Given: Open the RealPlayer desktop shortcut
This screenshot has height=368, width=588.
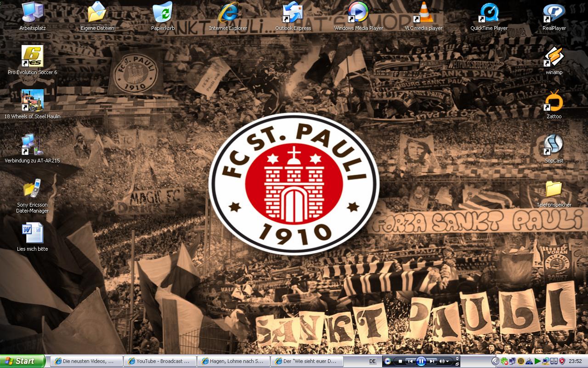Looking at the screenshot, I should (x=554, y=16).
